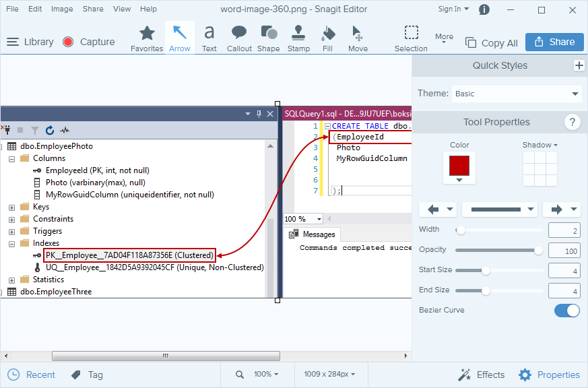Viewport: 588px width, 388px height.
Task: Start a new Capture with red button
Action: [68, 42]
